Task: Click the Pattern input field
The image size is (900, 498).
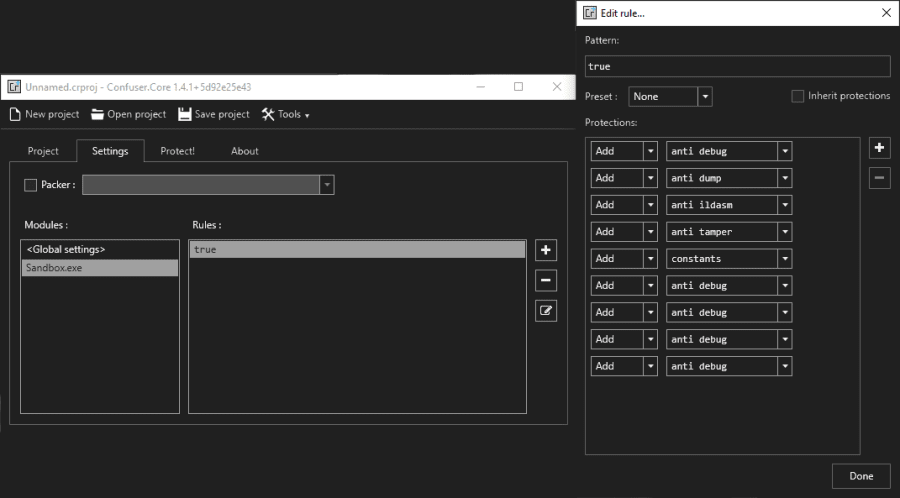Action: (737, 66)
